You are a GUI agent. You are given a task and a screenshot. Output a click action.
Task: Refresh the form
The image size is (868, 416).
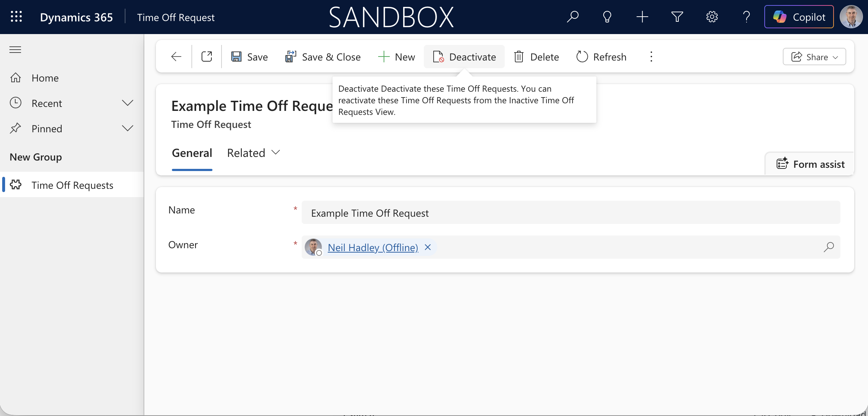pyautogui.click(x=601, y=57)
